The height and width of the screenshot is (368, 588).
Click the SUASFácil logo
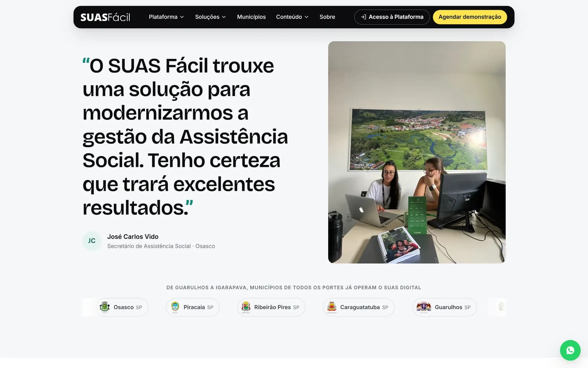[x=105, y=17]
